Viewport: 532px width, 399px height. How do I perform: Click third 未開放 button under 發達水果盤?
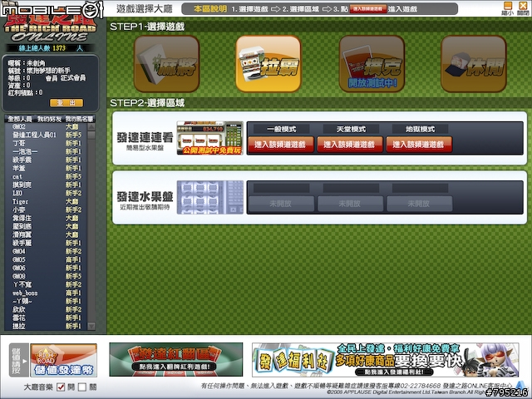[x=419, y=204]
